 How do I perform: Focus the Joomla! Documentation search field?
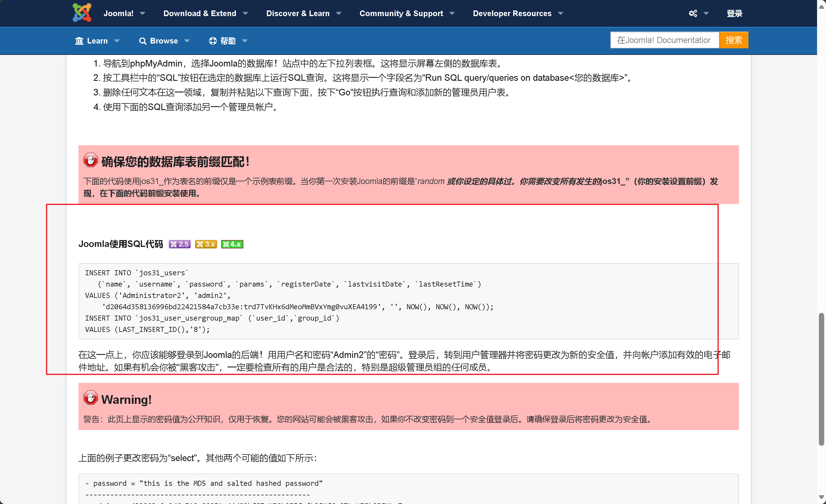click(665, 40)
